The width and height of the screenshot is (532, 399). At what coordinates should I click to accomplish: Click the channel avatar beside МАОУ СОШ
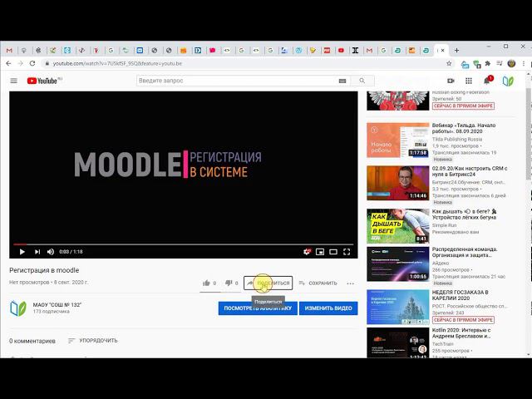coord(18,308)
